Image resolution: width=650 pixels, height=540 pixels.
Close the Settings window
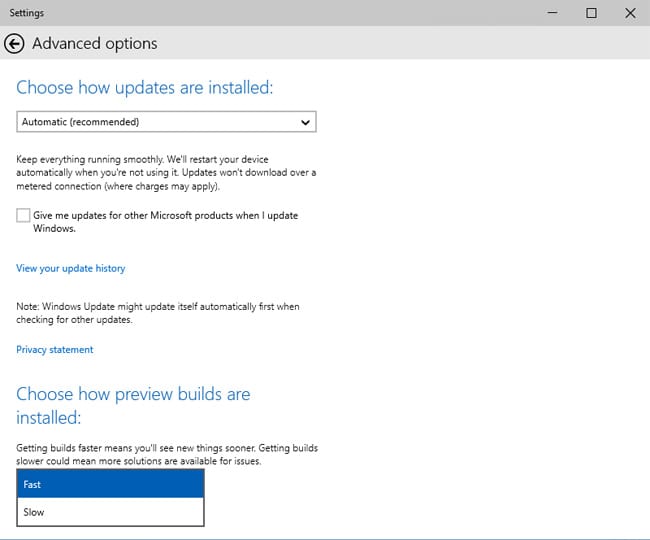click(631, 13)
